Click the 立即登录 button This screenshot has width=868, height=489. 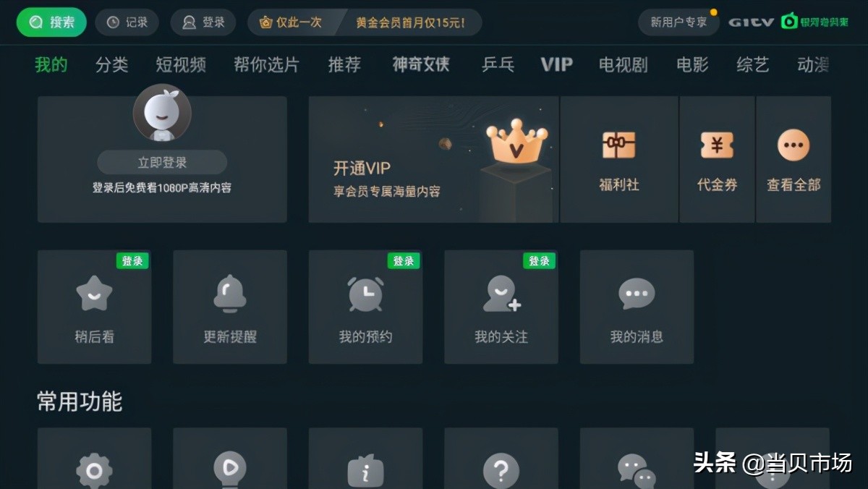pyautogui.click(x=162, y=162)
